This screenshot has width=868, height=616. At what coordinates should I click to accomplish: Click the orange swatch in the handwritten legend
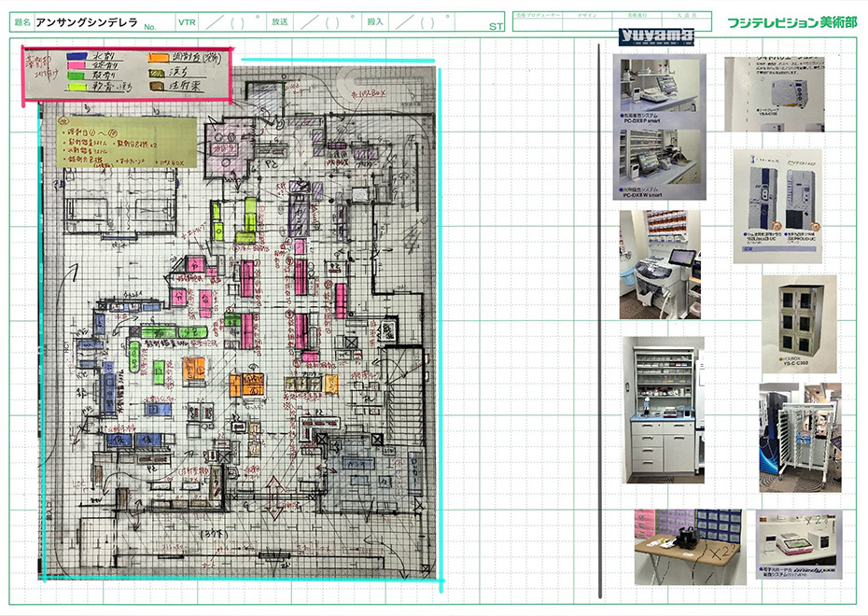159,58
